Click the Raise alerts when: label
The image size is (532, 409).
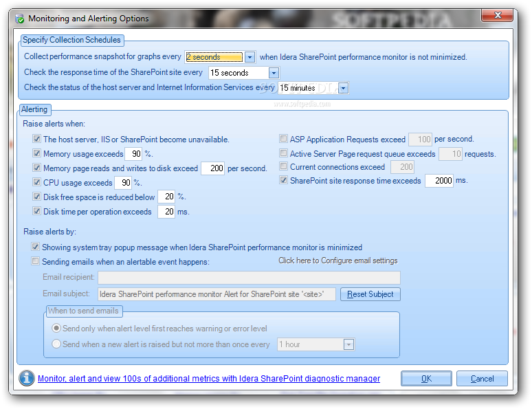tap(54, 124)
